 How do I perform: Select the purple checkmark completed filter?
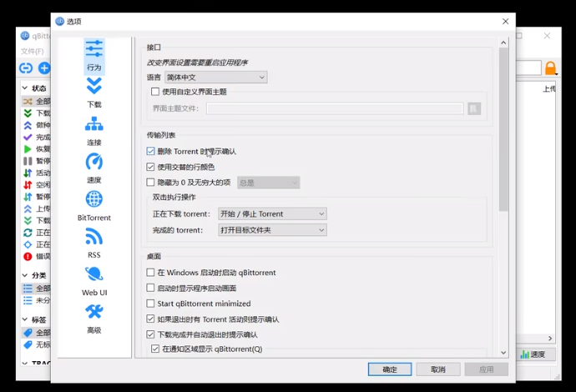[x=28, y=138]
